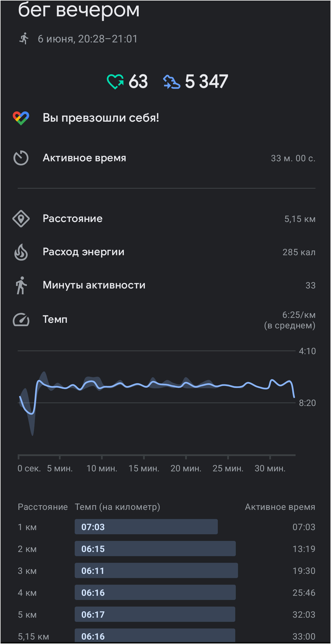
Task: Tap the 63 Heart Points value
Action: point(138,82)
